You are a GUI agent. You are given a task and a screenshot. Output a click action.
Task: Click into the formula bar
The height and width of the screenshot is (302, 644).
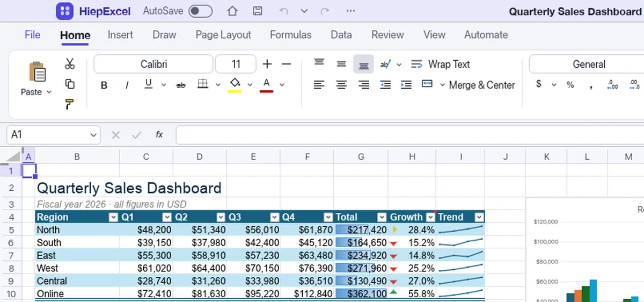click(x=410, y=135)
